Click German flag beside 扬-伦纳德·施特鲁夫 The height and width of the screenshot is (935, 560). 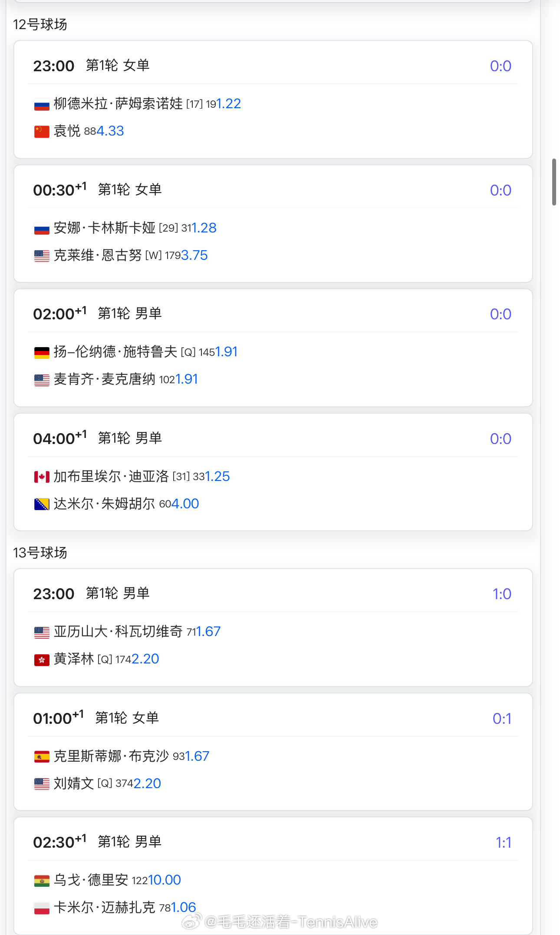[42, 352]
